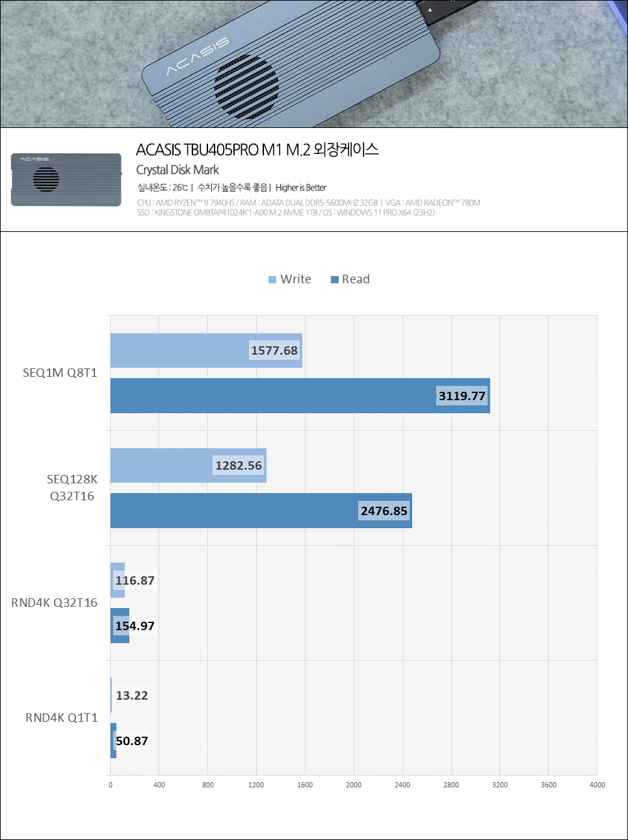
Task: Pick the 154.97 read value label
Action: pos(135,626)
